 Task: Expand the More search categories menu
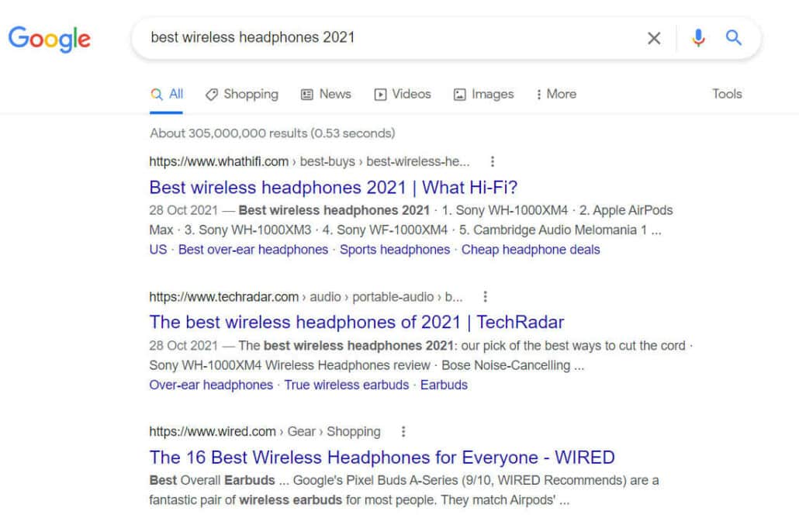click(556, 95)
